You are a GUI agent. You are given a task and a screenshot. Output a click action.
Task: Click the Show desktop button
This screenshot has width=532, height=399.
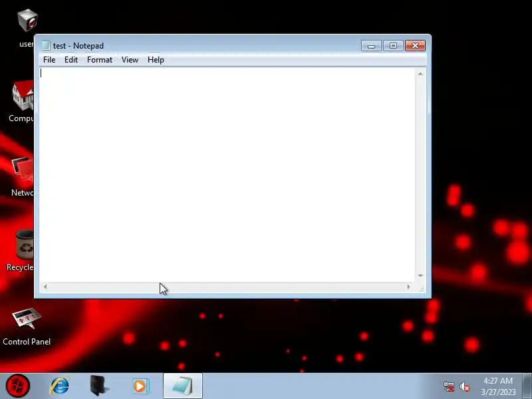pos(527,386)
